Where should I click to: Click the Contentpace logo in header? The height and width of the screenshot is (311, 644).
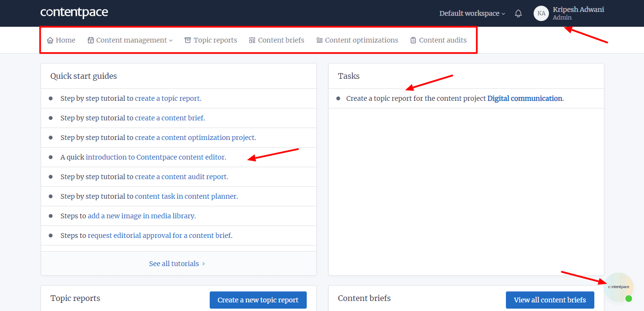74,13
